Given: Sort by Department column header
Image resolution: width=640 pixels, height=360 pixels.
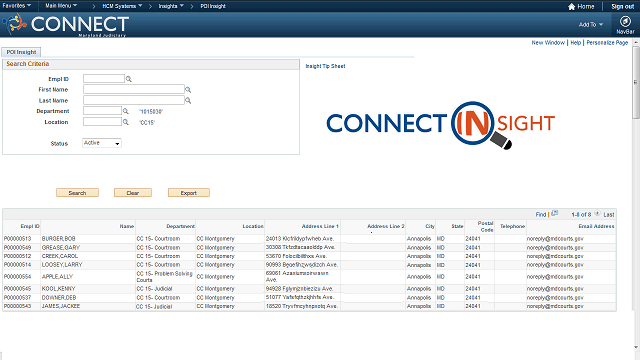Looking at the screenshot, I should [x=180, y=226].
